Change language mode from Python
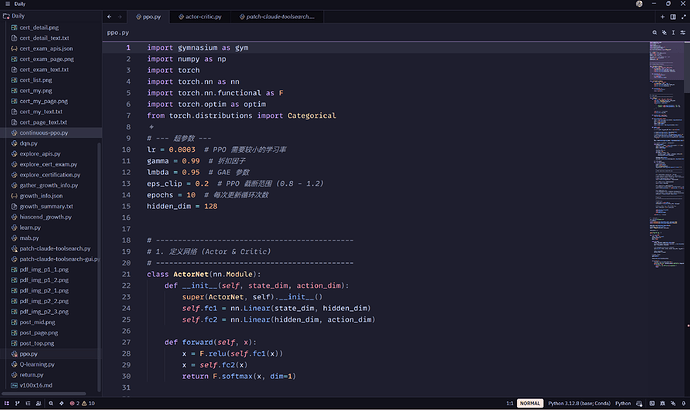690x410 pixels. point(623,403)
